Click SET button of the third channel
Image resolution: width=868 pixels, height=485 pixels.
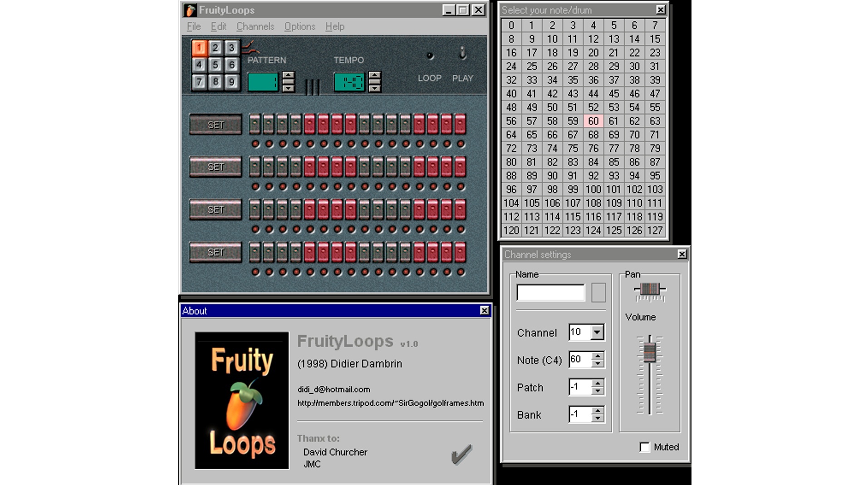pos(216,209)
